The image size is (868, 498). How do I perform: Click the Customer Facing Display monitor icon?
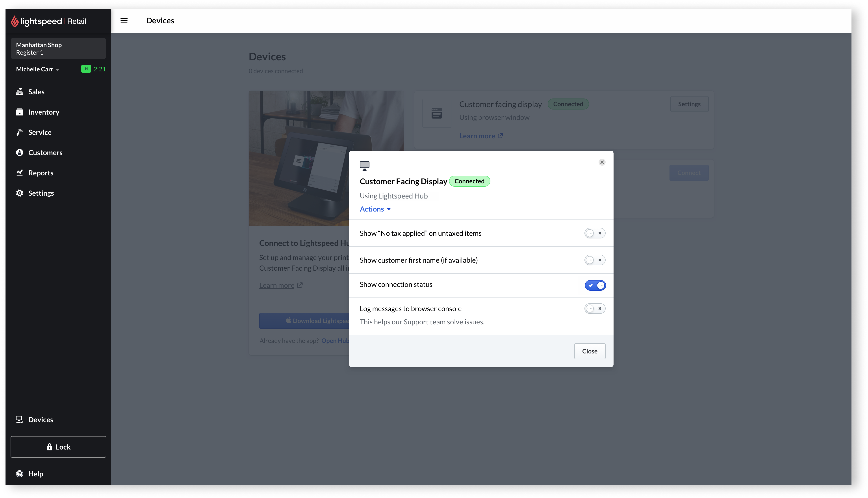pyautogui.click(x=364, y=165)
